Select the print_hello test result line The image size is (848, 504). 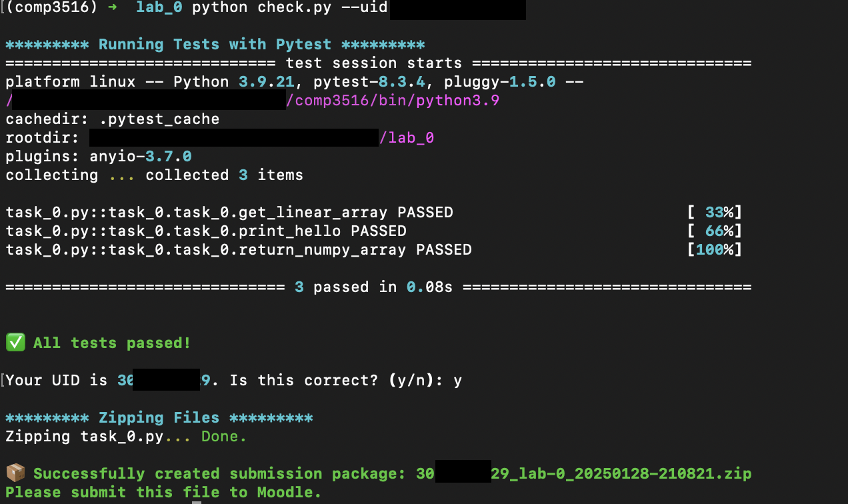pyautogui.click(x=206, y=231)
